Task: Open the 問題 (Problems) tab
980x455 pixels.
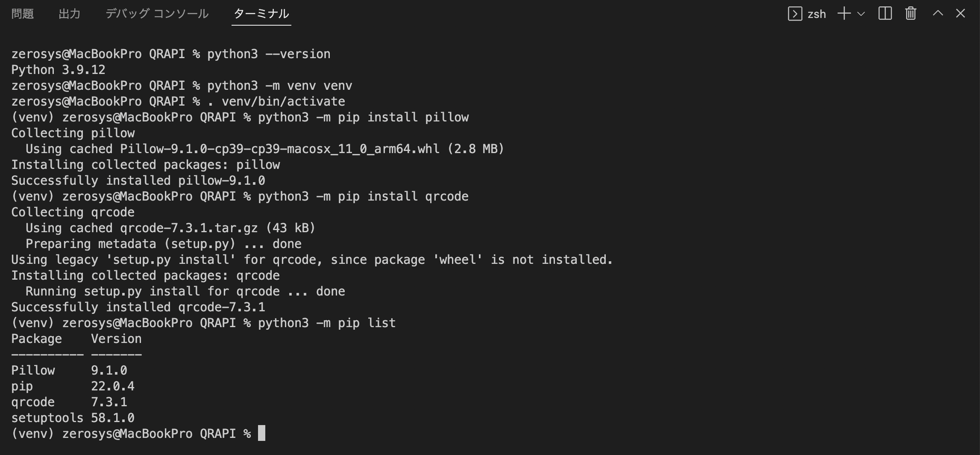Action: click(23, 14)
